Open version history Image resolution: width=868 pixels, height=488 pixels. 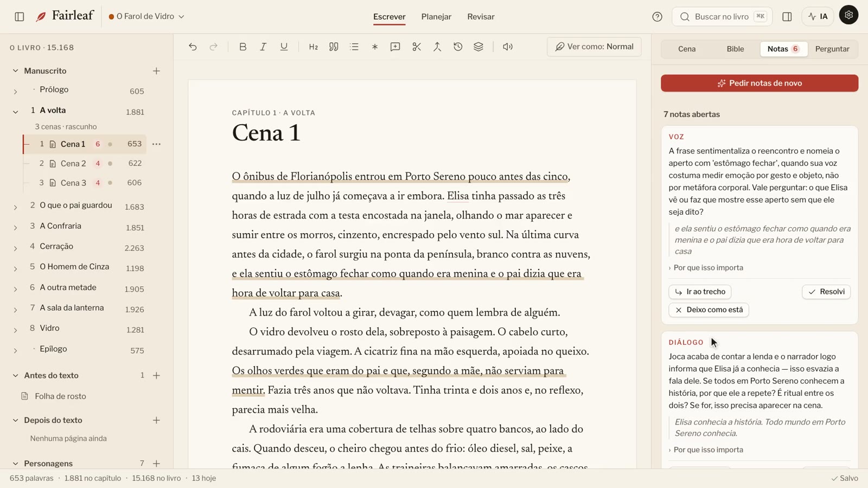click(x=458, y=47)
